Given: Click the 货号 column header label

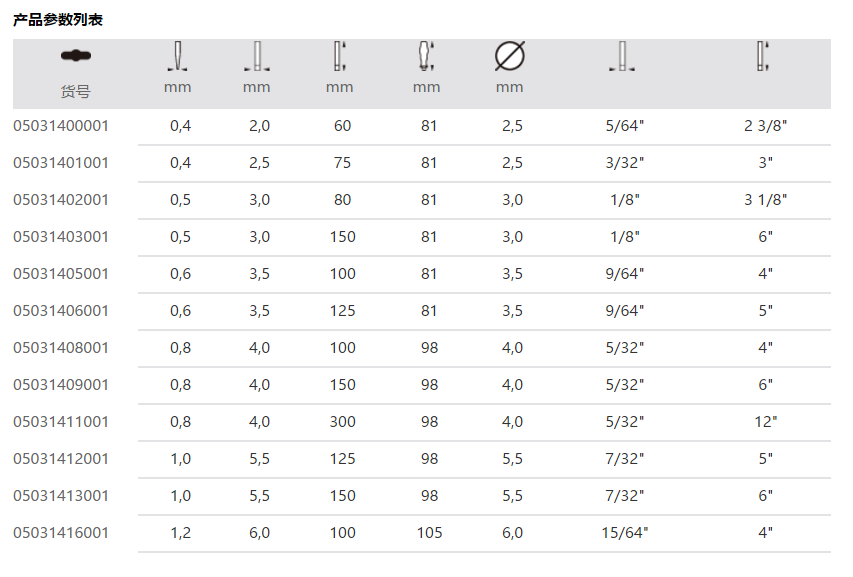Looking at the screenshot, I should [75, 91].
